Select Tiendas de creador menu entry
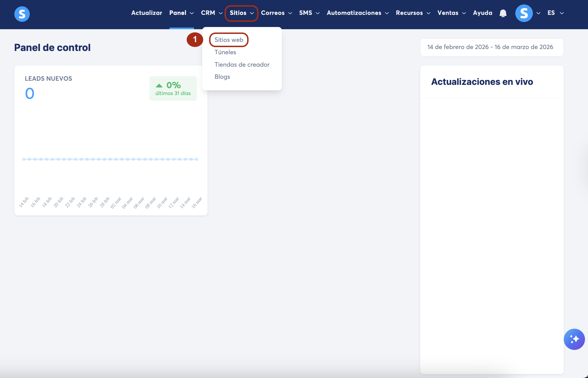 (242, 65)
